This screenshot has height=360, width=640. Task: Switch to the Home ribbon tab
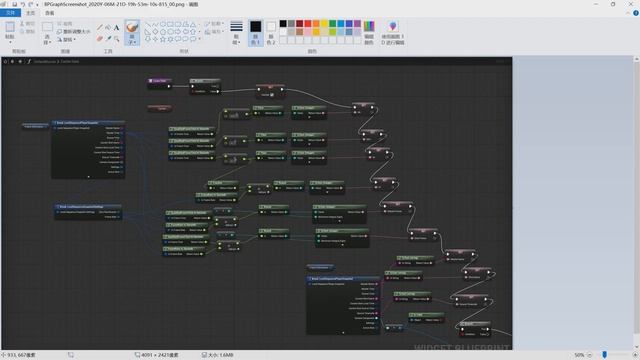[31, 13]
